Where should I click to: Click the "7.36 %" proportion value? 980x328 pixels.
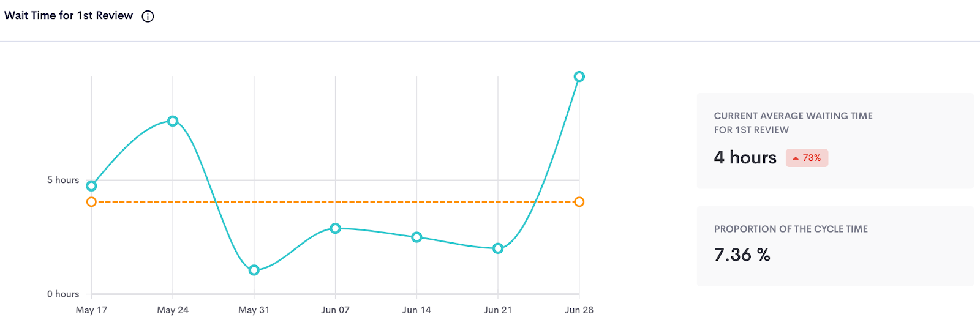coord(742,255)
